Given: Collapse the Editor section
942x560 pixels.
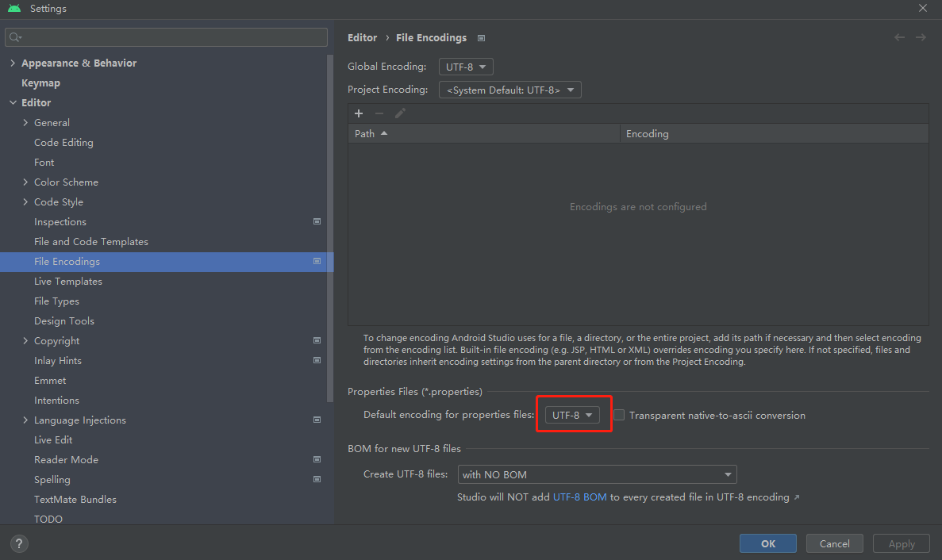Looking at the screenshot, I should coord(13,102).
